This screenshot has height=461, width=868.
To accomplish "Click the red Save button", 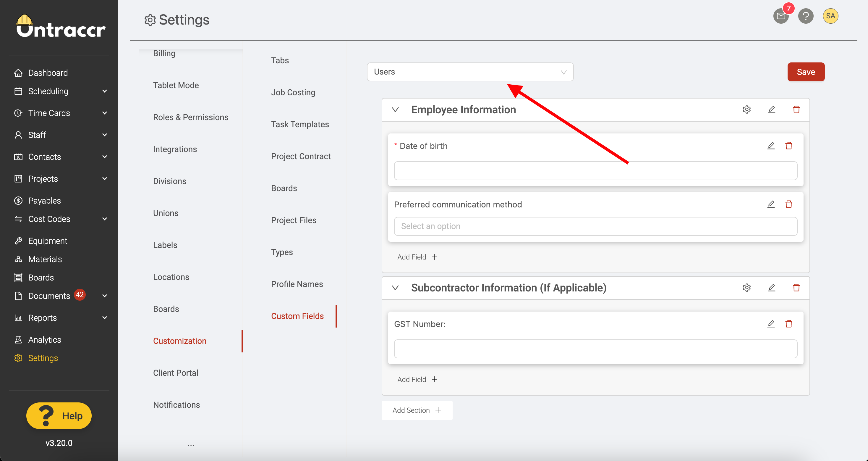I will pos(806,72).
